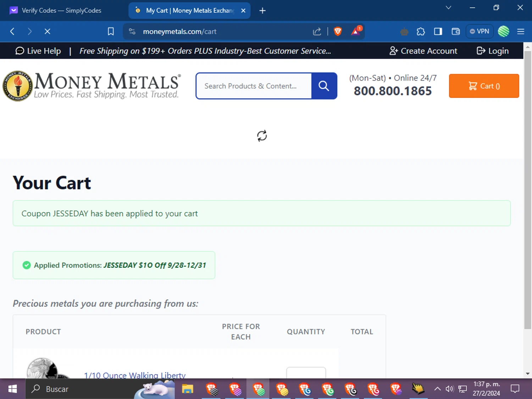The image size is (532, 399).
Task: Toggle the browser sidebar panel icon
Action: tap(438, 32)
